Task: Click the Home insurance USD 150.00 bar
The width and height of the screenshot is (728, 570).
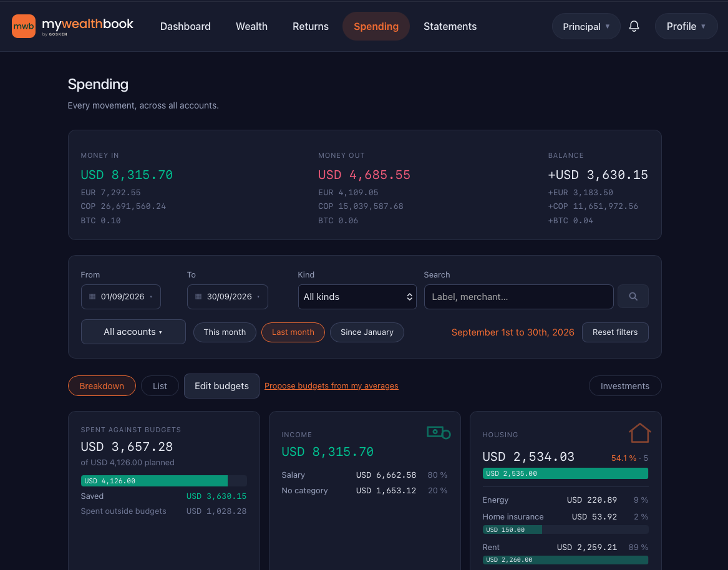Action: tap(565, 529)
